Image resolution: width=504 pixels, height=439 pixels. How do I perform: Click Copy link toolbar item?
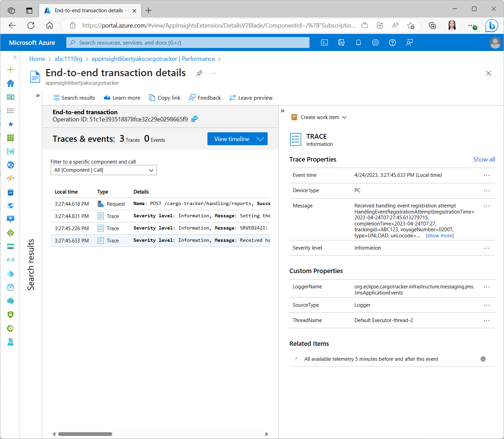tap(165, 98)
